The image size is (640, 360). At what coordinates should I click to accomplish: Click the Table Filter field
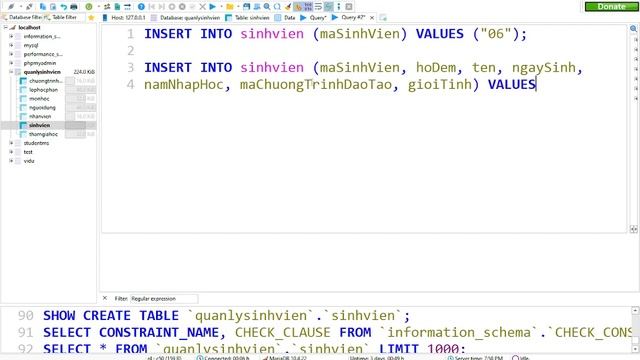pyautogui.click(x=64, y=18)
